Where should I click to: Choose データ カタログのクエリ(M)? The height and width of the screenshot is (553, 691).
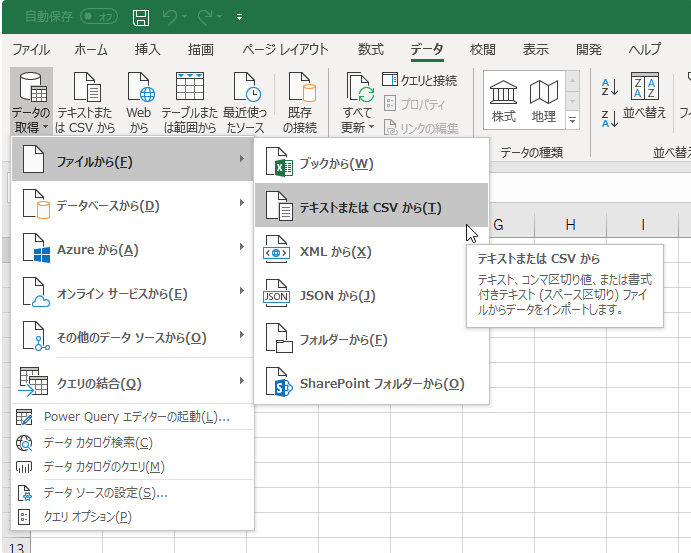(133, 467)
